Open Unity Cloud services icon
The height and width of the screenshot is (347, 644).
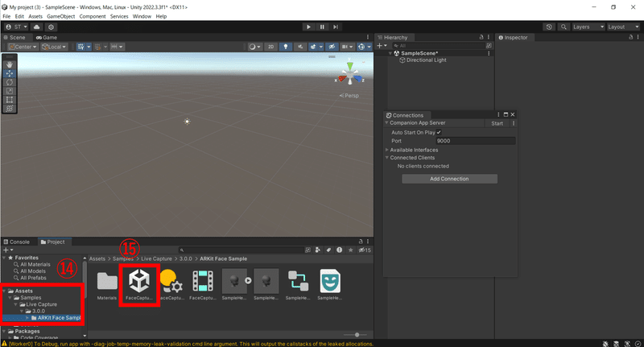[x=36, y=27]
